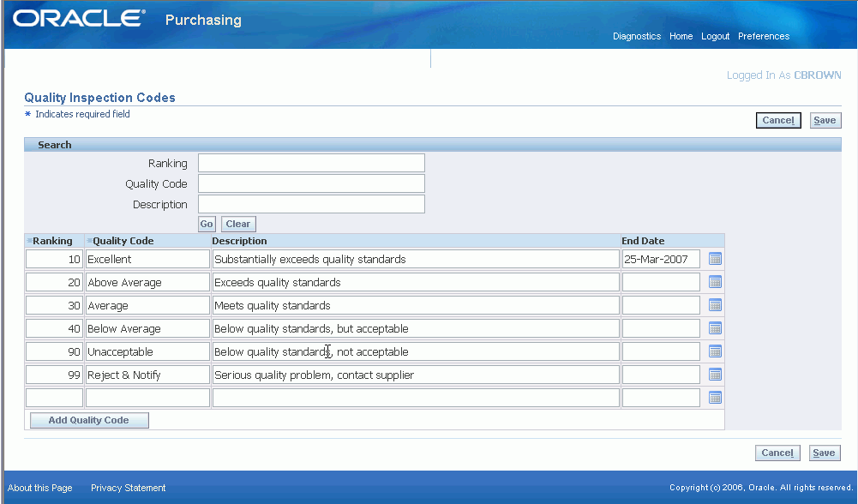
Task: Edit the ranking value 99
Action: click(x=54, y=375)
